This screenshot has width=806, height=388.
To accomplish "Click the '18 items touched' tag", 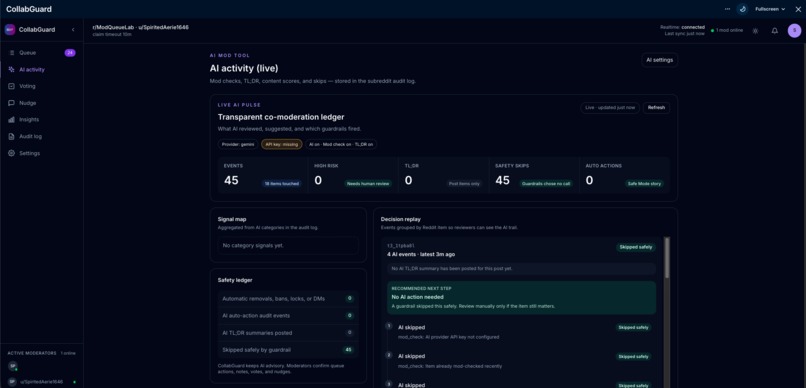I will point(281,183).
